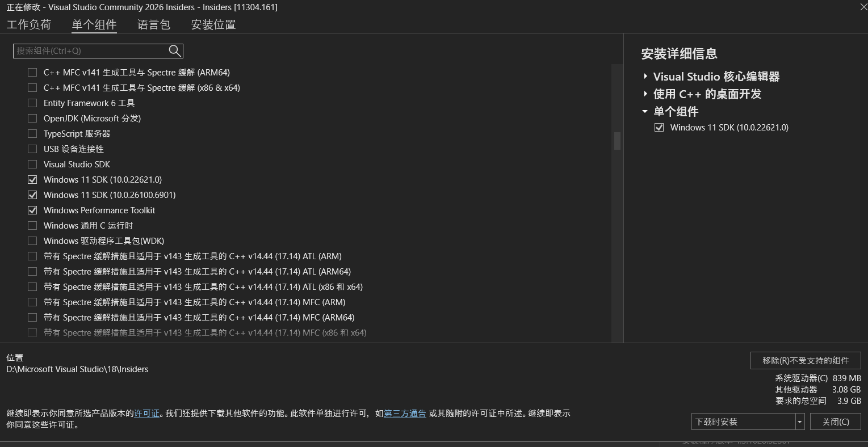Check OpenJDK (Microsoft 分发) component

pos(32,118)
